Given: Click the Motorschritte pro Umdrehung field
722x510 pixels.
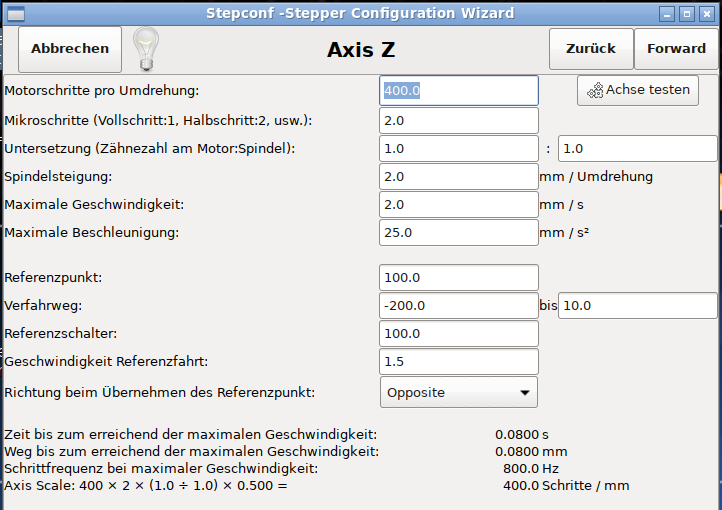Looking at the screenshot, I should click(x=459, y=91).
